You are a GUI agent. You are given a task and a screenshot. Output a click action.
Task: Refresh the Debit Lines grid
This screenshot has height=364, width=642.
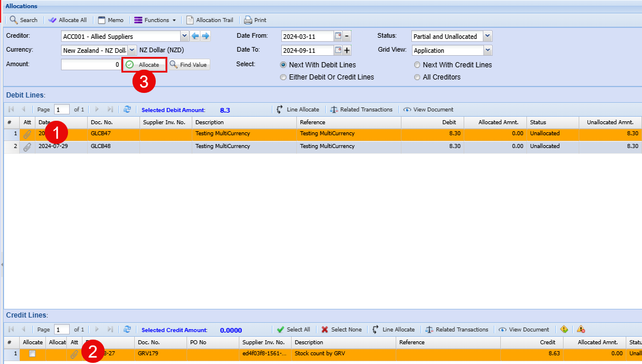tap(127, 109)
